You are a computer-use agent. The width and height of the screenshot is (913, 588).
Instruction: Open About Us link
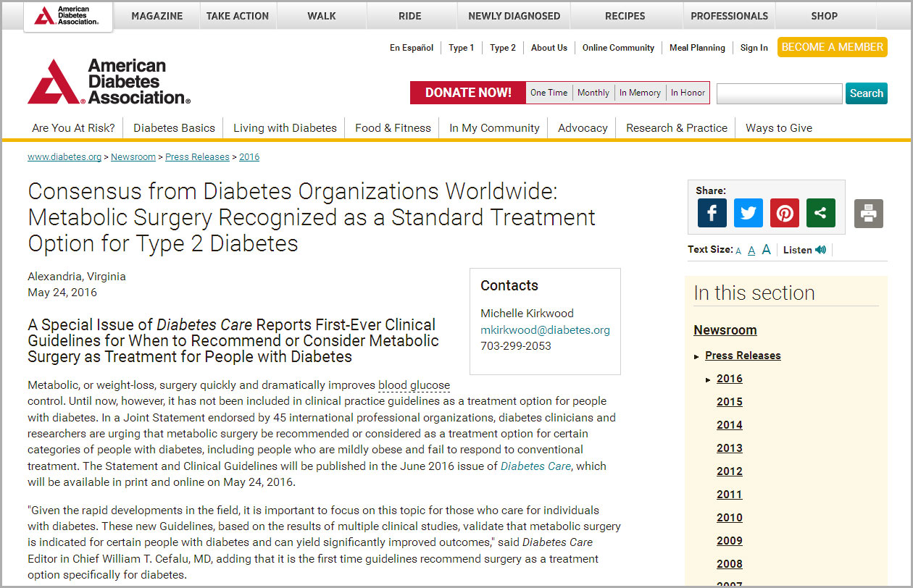(549, 48)
